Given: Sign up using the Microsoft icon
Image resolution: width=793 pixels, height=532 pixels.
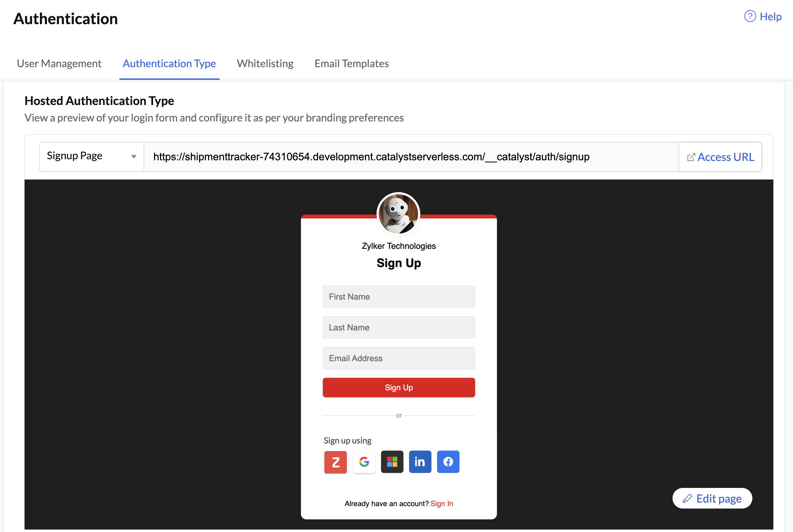Looking at the screenshot, I should point(392,462).
